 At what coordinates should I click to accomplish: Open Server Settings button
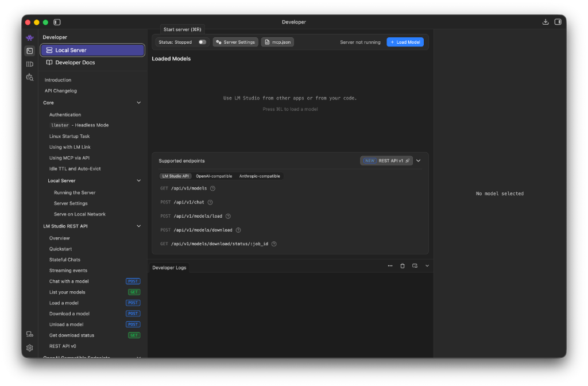[235, 42]
